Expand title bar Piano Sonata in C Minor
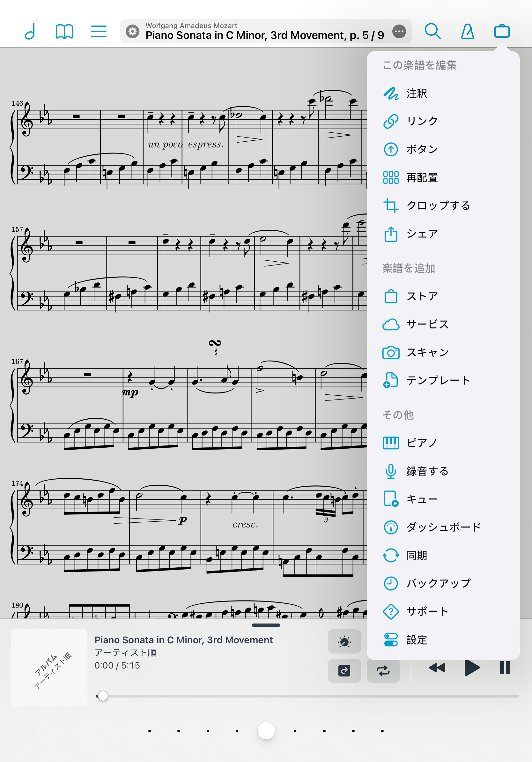 click(265, 35)
